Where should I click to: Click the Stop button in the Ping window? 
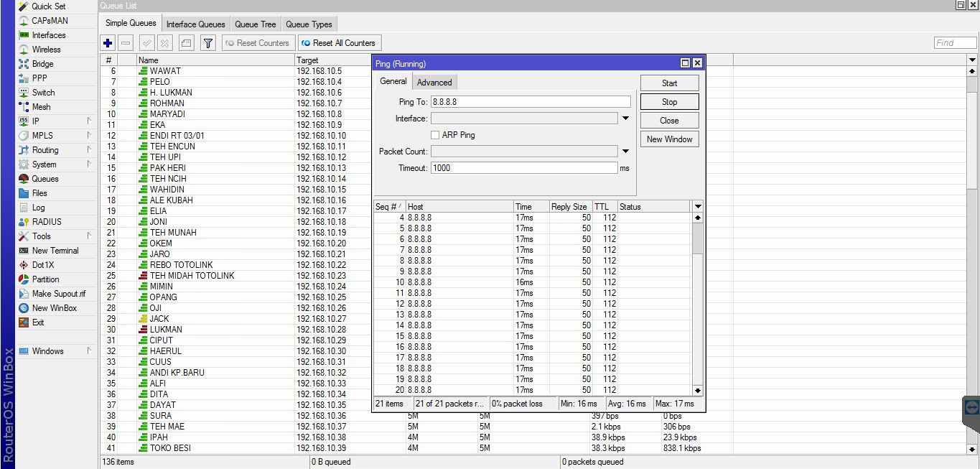click(669, 102)
